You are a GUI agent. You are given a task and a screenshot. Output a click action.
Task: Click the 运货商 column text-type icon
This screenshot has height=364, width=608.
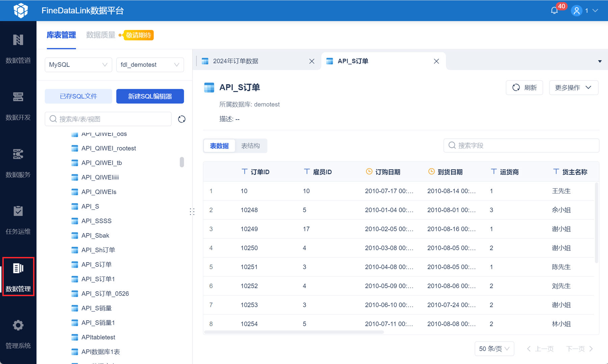[x=493, y=172]
